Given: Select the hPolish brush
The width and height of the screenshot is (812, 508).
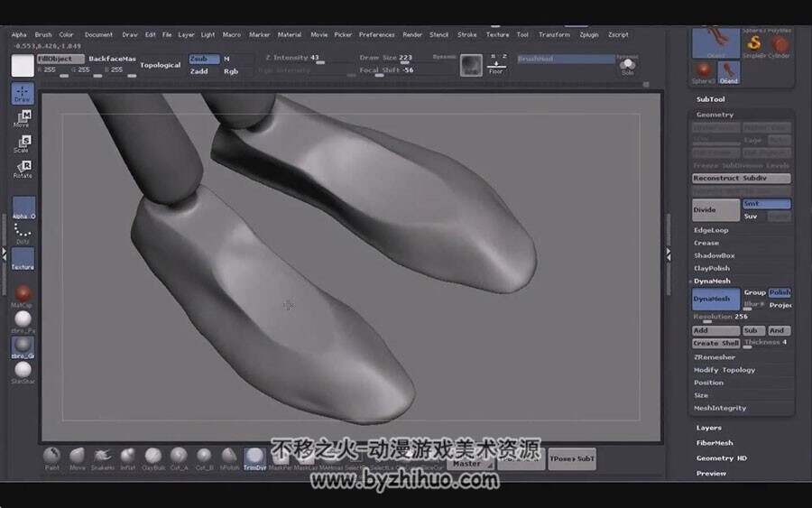Looking at the screenshot, I should click(x=229, y=457).
